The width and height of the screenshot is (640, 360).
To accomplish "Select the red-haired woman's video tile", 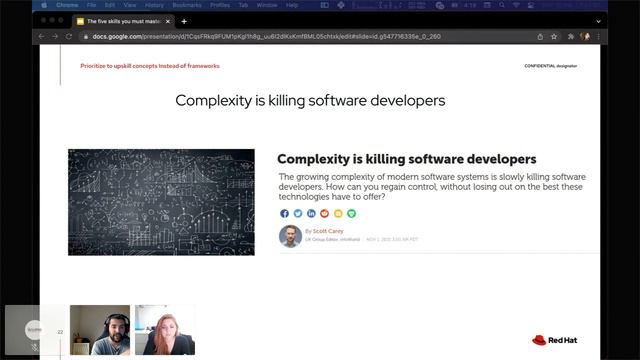I will [x=165, y=330].
